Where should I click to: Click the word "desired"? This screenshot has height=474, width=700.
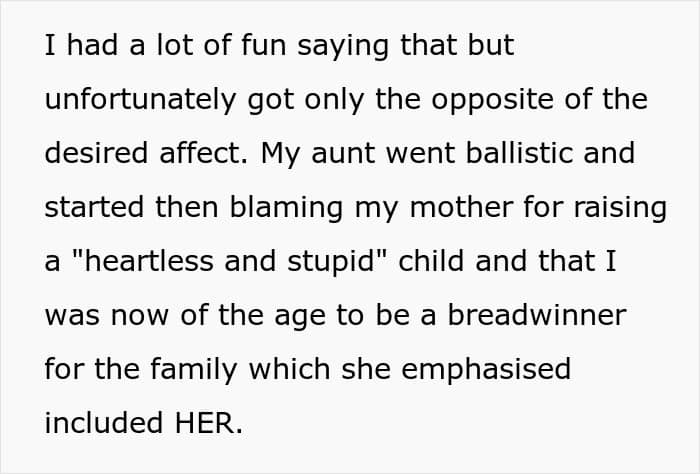tap(96, 153)
